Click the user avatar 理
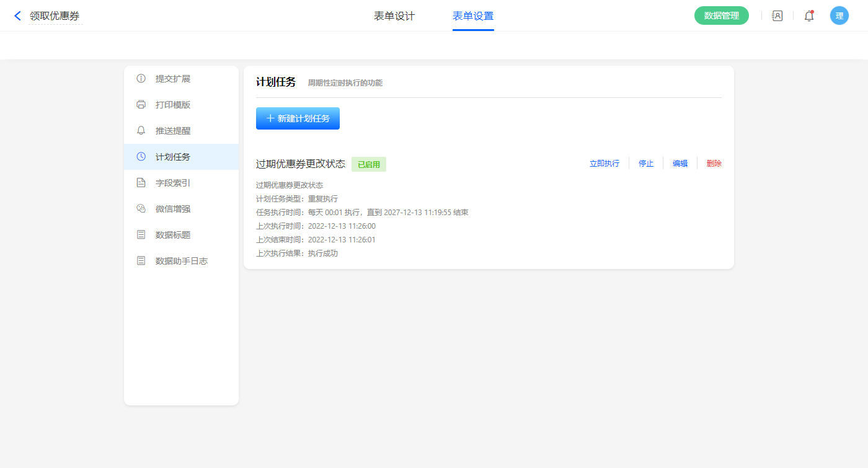The width and height of the screenshot is (868, 468). [x=839, y=16]
